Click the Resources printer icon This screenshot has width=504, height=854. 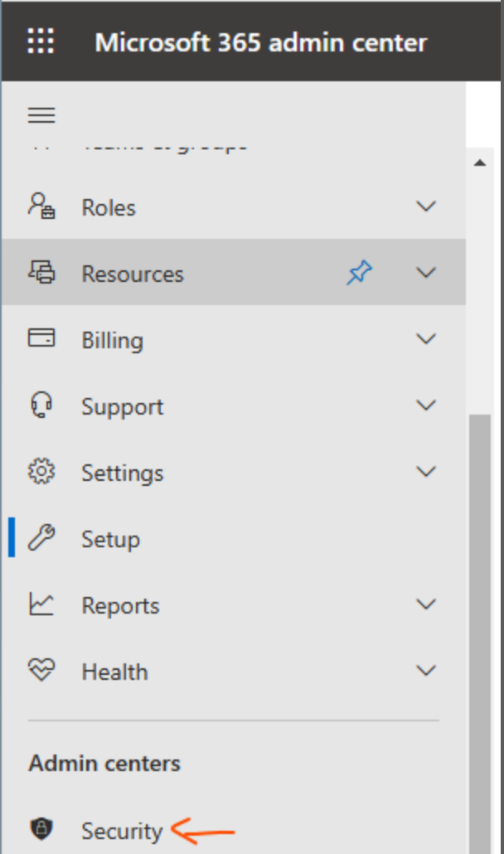pyautogui.click(x=41, y=273)
